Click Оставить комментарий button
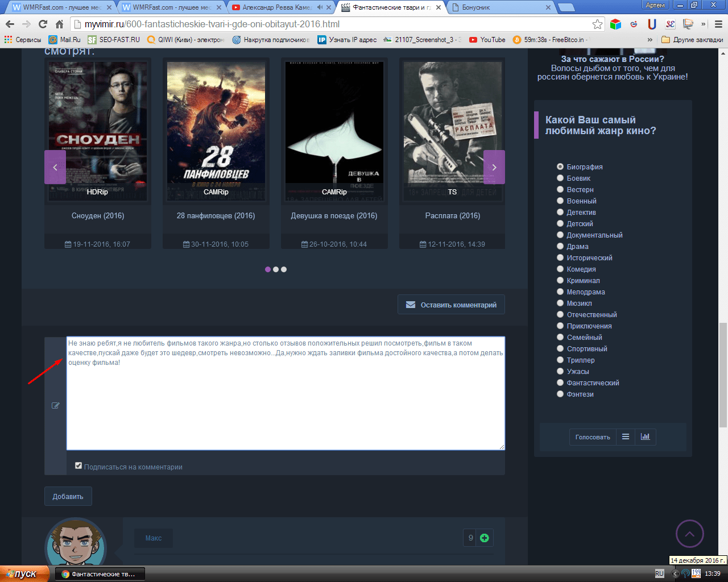The image size is (728, 582). tap(451, 305)
